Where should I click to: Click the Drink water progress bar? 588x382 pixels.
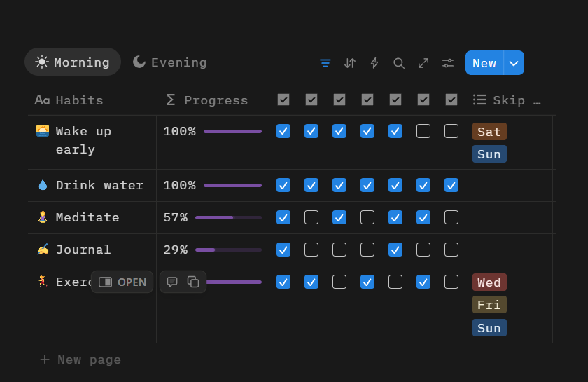232,186
